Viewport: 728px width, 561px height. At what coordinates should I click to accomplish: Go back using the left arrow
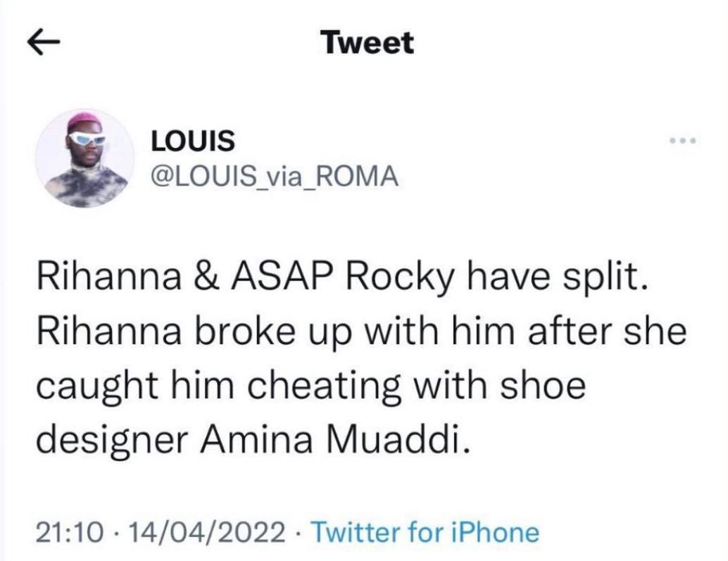[x=44, y=43]
